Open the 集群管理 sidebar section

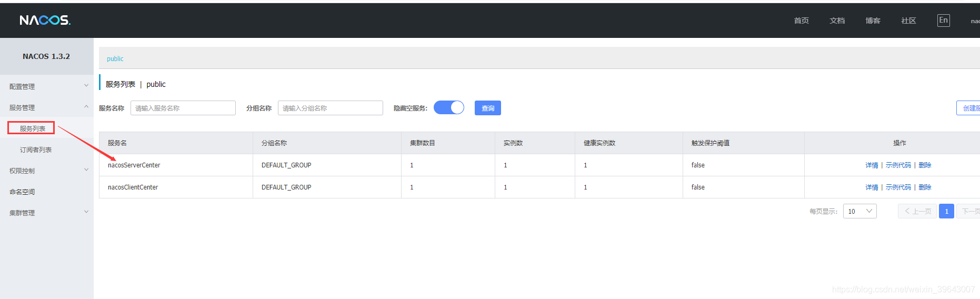(22, 213)
